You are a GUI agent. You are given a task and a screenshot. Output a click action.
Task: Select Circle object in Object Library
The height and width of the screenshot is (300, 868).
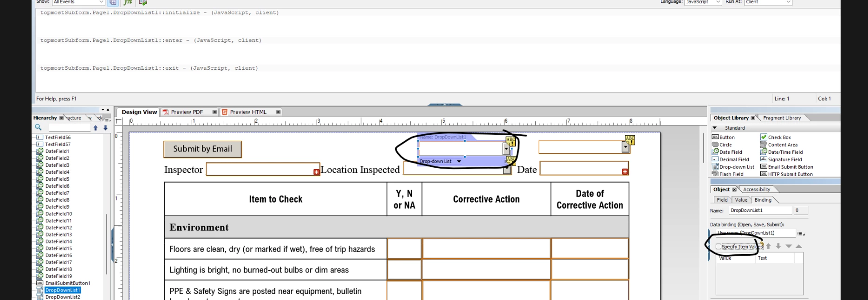[x=722, y=145]
